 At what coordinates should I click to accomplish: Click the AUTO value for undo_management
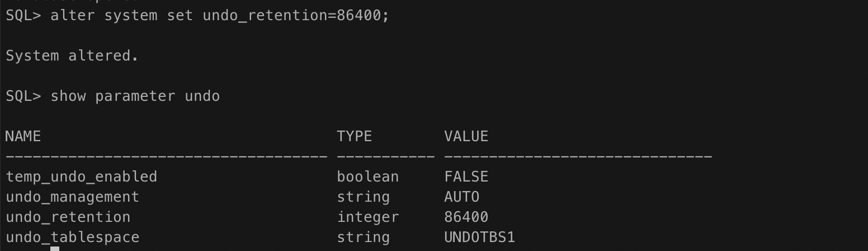pyautogui.click(x=461, y=197)
